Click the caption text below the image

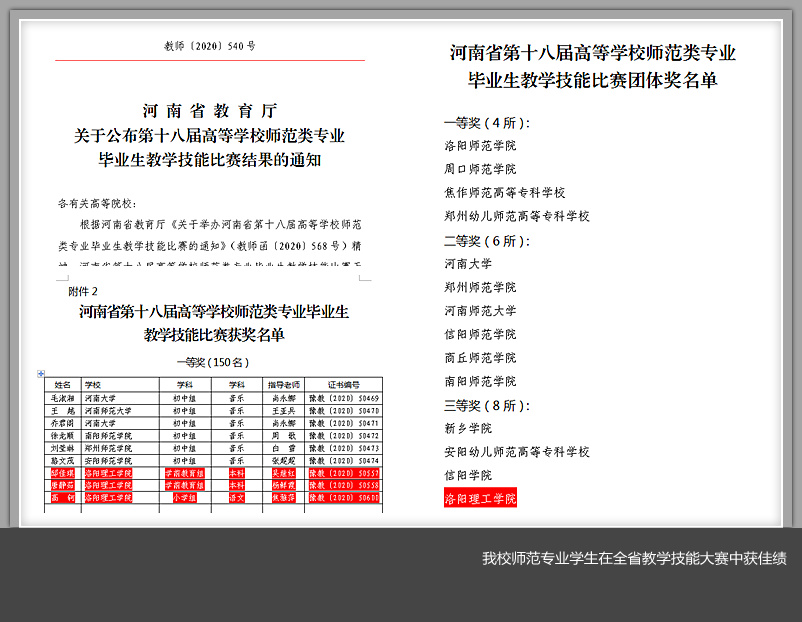(634, 558)
